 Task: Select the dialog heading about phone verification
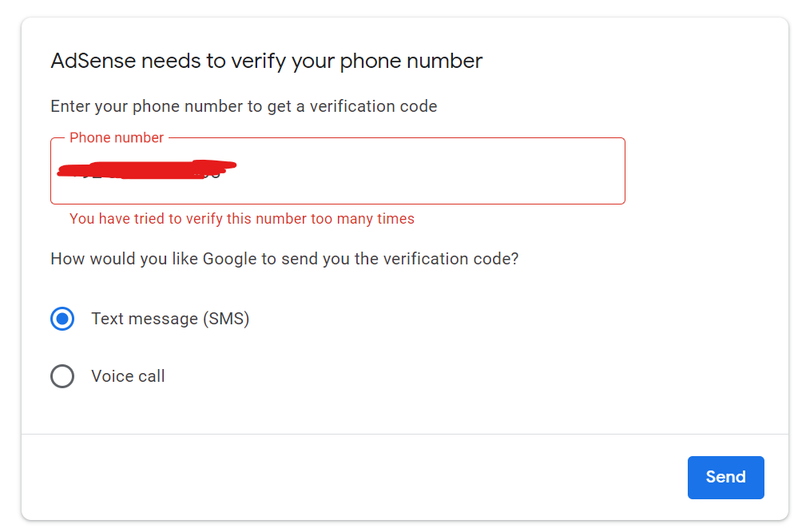pyautogui.click(x=265, y=61)
